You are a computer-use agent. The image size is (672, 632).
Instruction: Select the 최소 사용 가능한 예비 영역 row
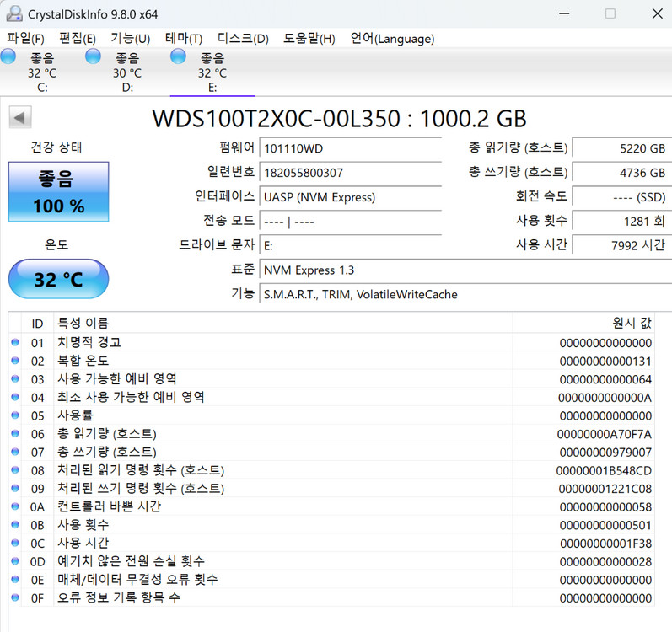tap(331, 398)
